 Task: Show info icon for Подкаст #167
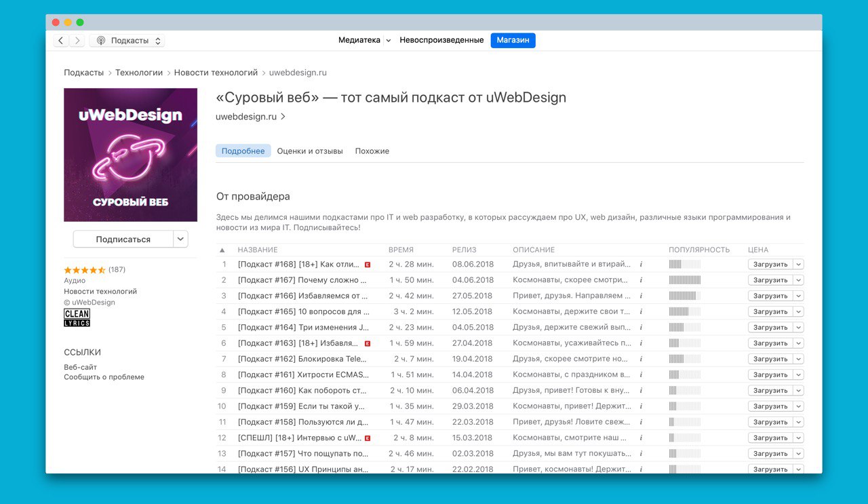[x=641, y=280]
